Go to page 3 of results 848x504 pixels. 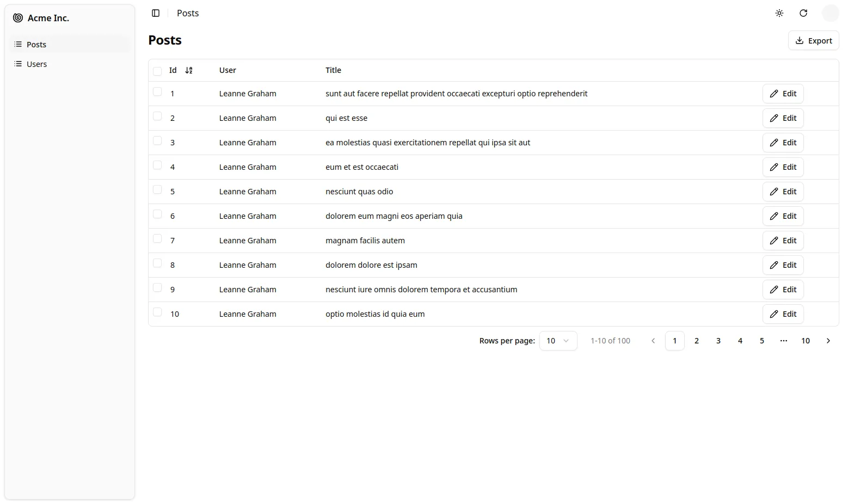point(718,340)
